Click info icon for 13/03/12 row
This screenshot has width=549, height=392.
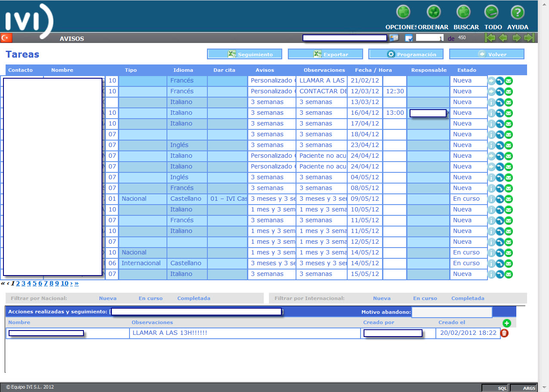point(491,102)
